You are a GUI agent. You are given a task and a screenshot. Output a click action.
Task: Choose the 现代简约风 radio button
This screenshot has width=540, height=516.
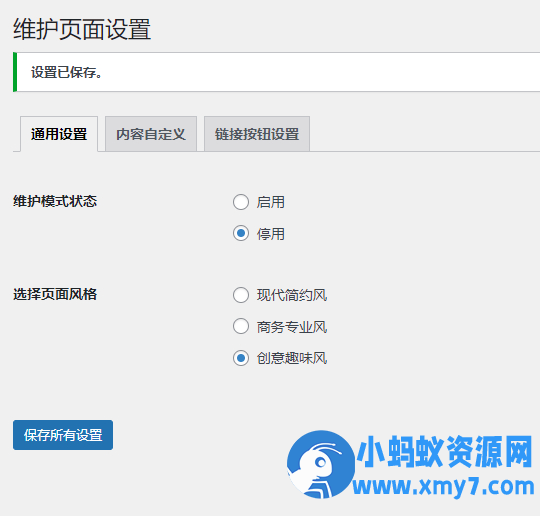coord(241,295)
